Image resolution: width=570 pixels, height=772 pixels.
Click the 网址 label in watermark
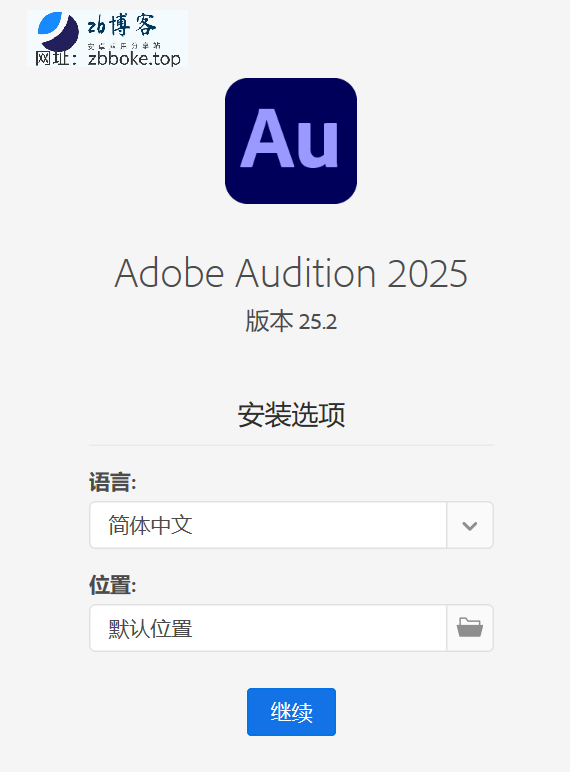(56, 59)
